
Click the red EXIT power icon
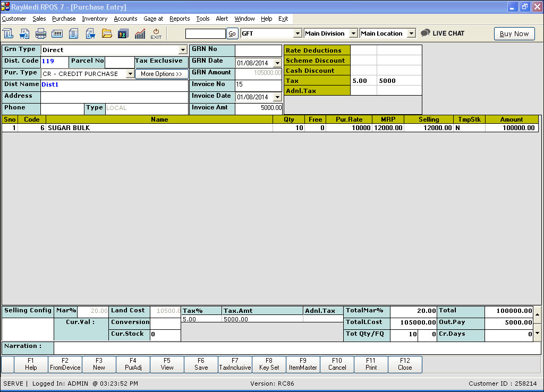[x=156, y=33]
